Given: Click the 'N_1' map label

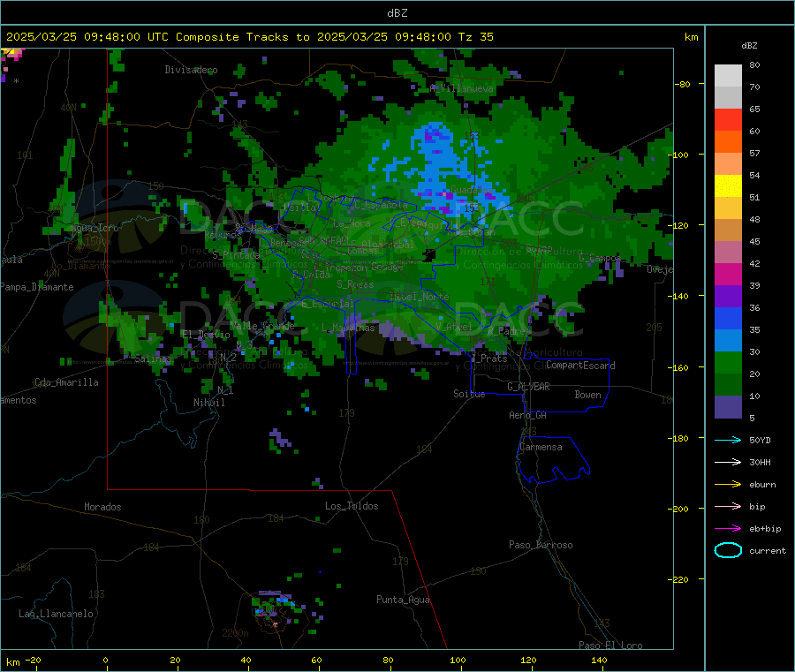Looking at the screenshot, I should (x=225, y=389).
